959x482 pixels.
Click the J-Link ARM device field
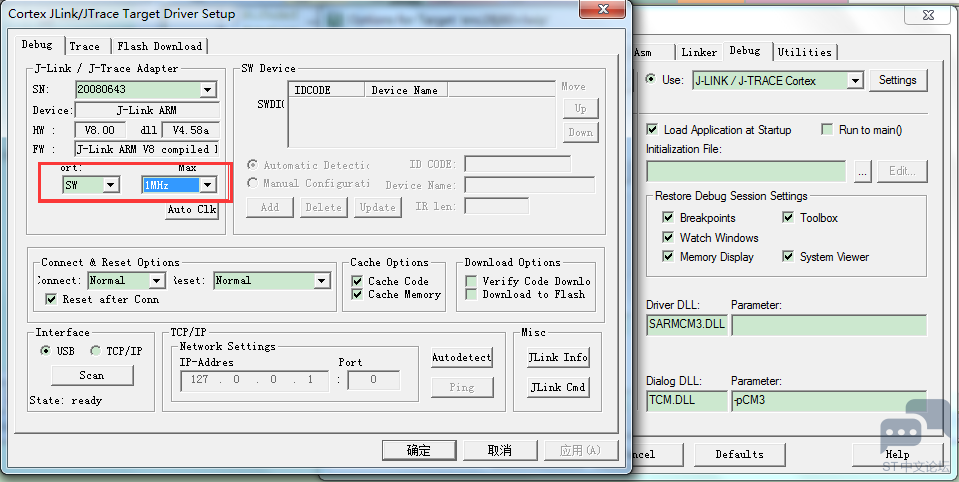click(147, 111)
